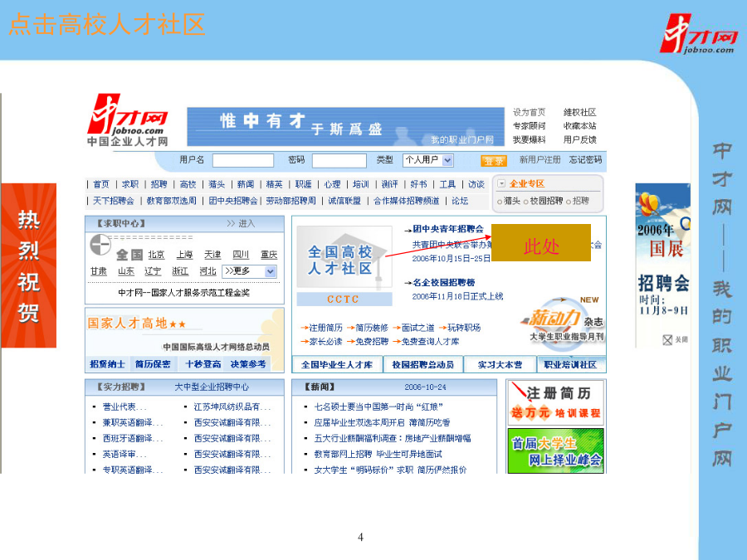This screenshot has height=560, width=747.
Task: Click the orange 登录 button
Action: tap(494, 161)
